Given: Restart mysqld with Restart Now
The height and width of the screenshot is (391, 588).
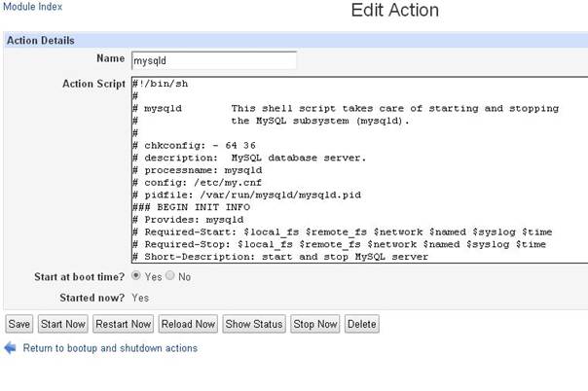Looking at the screenshot, I should point(123,324).
